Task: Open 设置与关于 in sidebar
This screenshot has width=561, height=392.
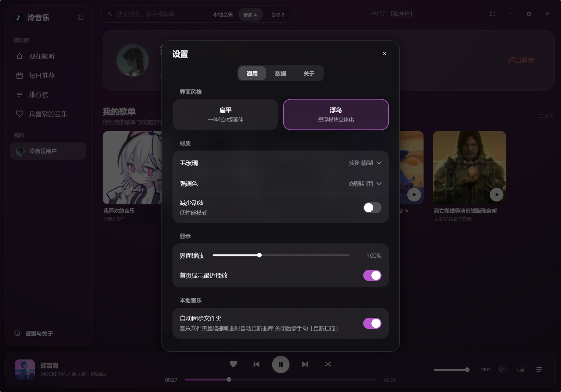Action: tap(49, 334)
